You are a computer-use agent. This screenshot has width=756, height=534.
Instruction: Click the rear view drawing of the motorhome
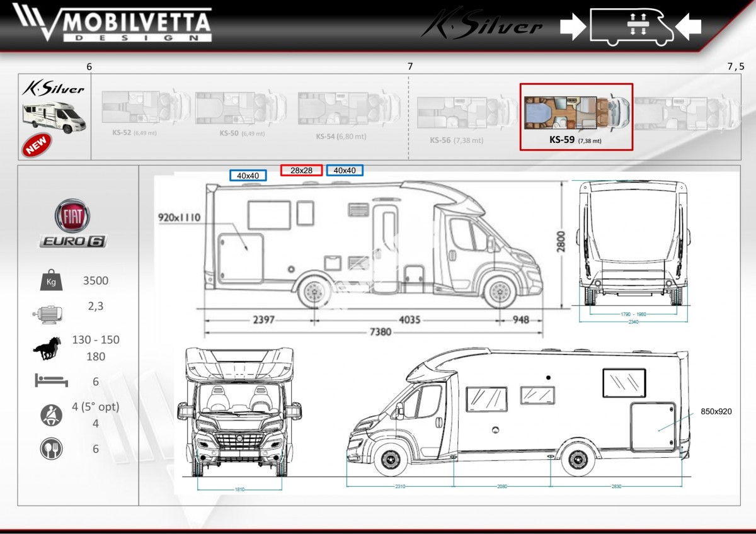tap(634, 242)
